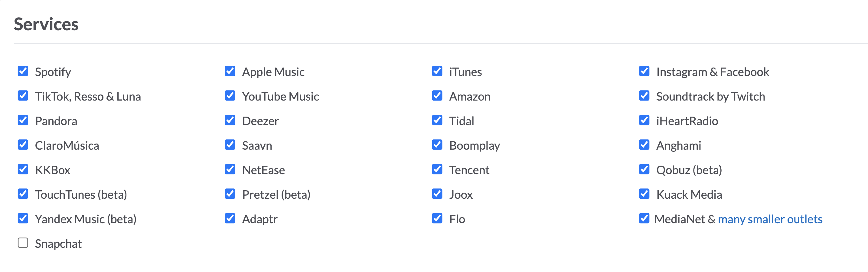Uncheck Soundtrack by Twitch
Viewport: 868px width, 272px height.
(644, 96)
